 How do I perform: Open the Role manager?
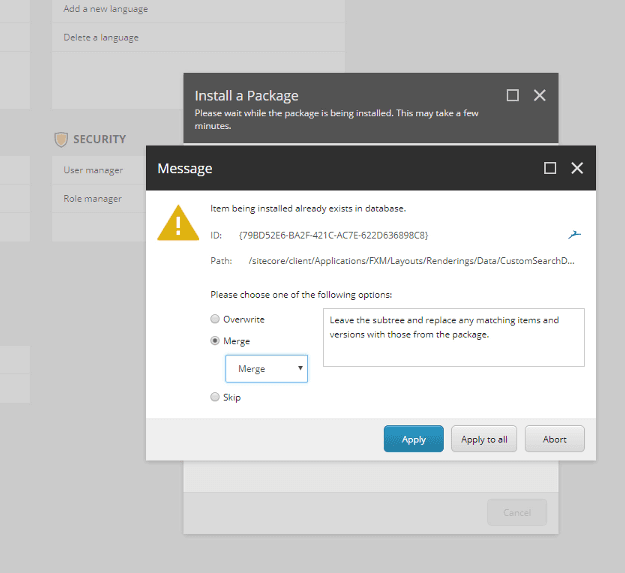coord(93,199)
